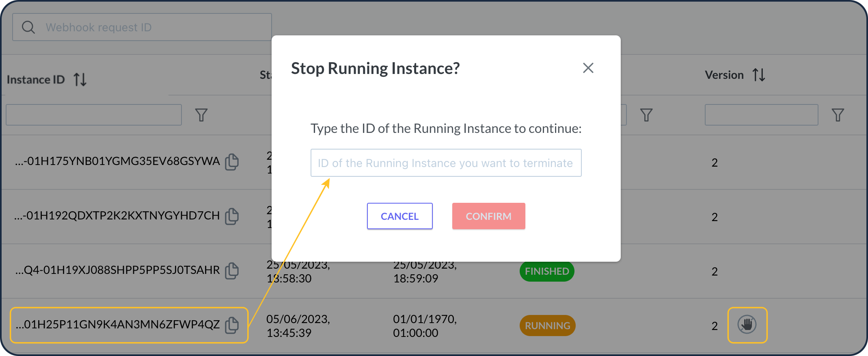Open the Instance ID column filter funnel
868x356 pixels.
tap(201, 115)
